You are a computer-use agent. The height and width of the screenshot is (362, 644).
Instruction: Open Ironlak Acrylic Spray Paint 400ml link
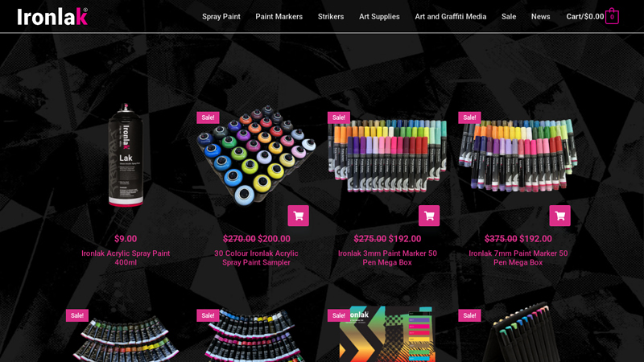pyautogui.click(x=126, y=257)
